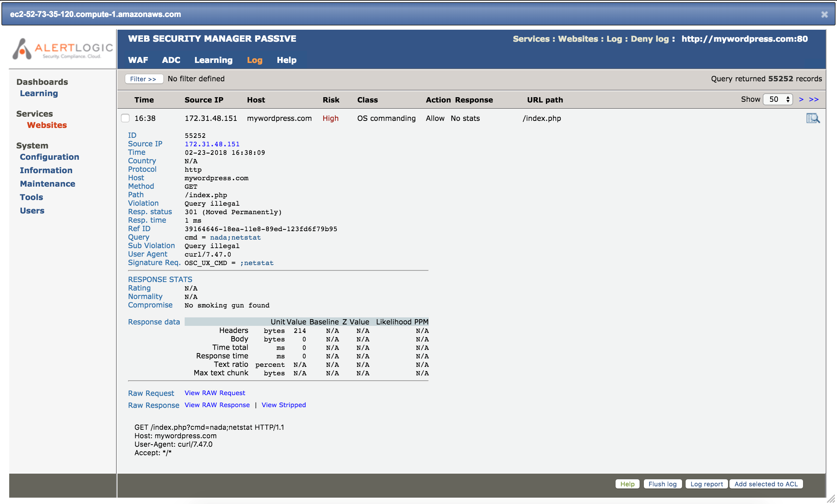
Task: Open the Learning top menu
Action: click(x=213, y=60)
